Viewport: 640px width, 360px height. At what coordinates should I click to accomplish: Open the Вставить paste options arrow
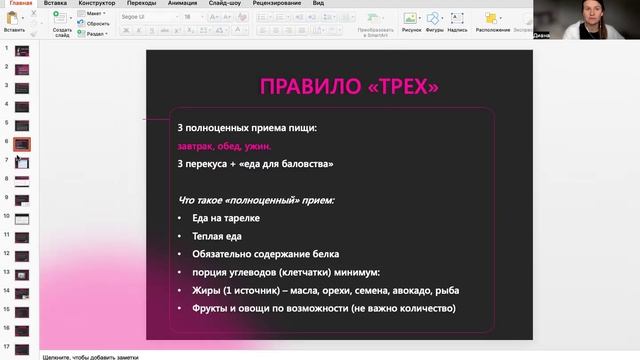22,18
